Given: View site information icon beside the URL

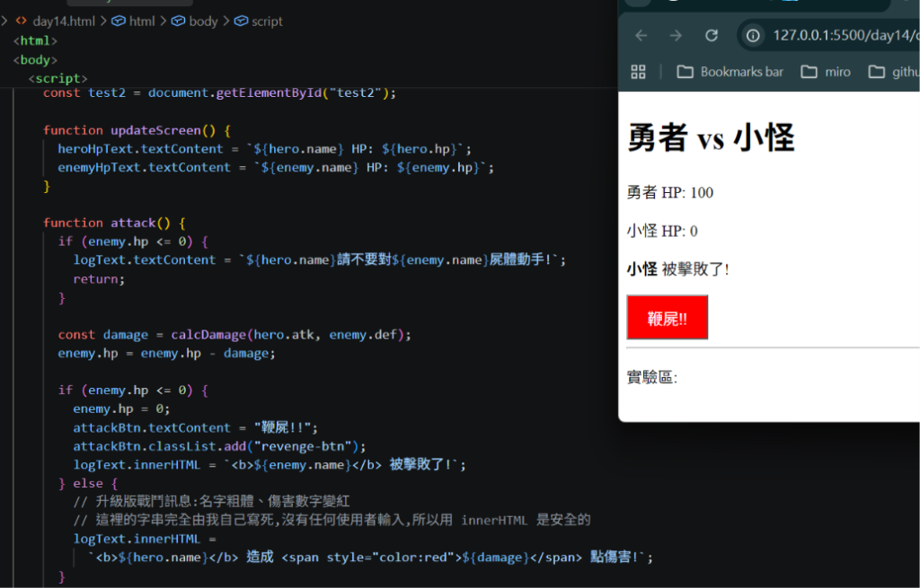Looking at the screenshot, I should tap(753, 36).
